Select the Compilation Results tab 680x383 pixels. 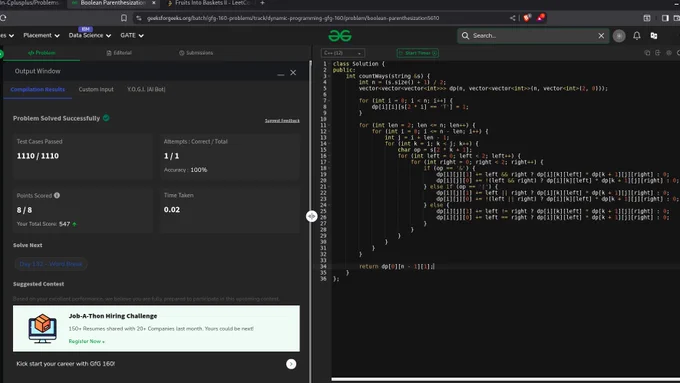(x=38, y=89)
